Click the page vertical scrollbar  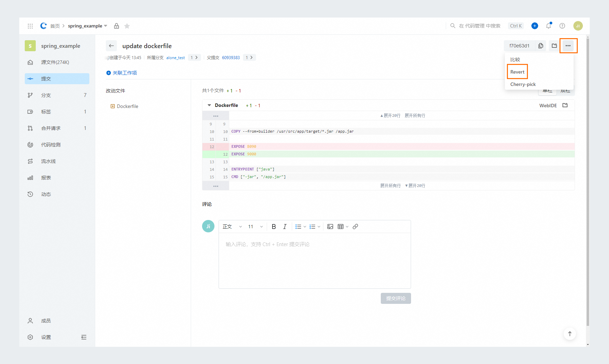588,182
